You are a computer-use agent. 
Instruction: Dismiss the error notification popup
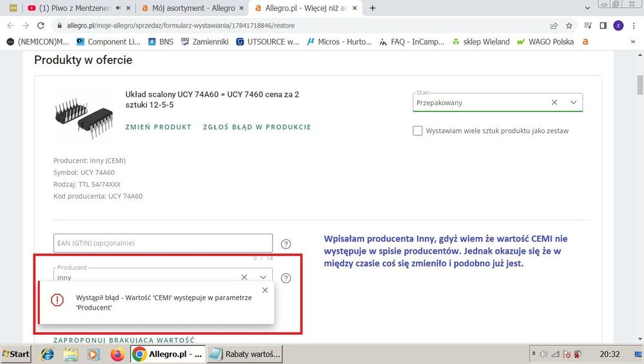[x=265, y=290]
